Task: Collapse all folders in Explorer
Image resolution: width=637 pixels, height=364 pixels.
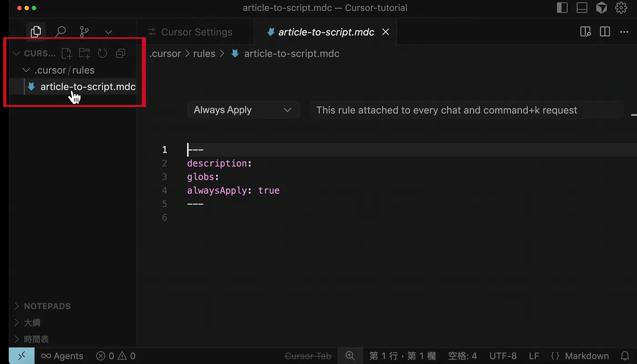Action: [x=121, y=53]
